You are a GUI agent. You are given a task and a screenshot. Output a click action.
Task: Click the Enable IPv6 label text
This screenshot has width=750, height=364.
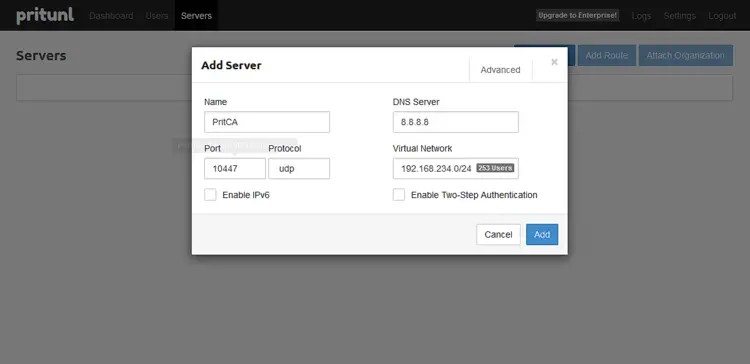click(246, 195)
